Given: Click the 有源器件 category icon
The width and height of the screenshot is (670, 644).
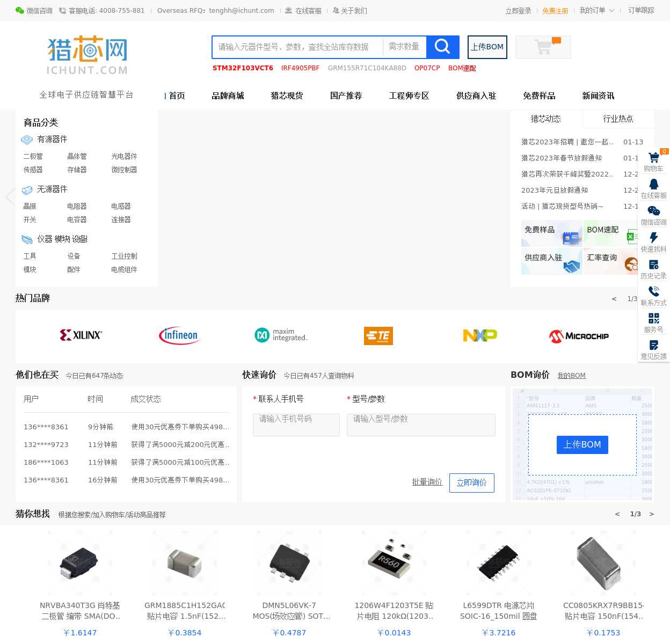Looking at the screenshot, I should pos(27,140).
